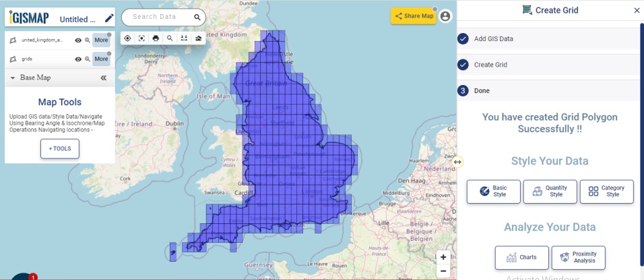Click the terrain layers icon in map toolbar

(x=198, y=38)
